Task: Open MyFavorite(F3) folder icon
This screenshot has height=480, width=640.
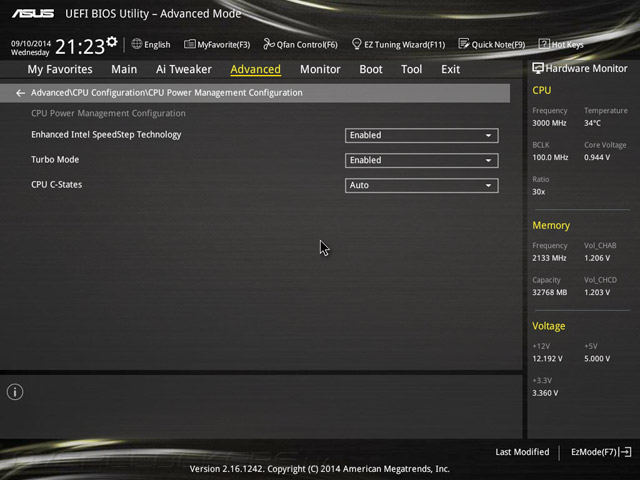Action: point(189,44)
